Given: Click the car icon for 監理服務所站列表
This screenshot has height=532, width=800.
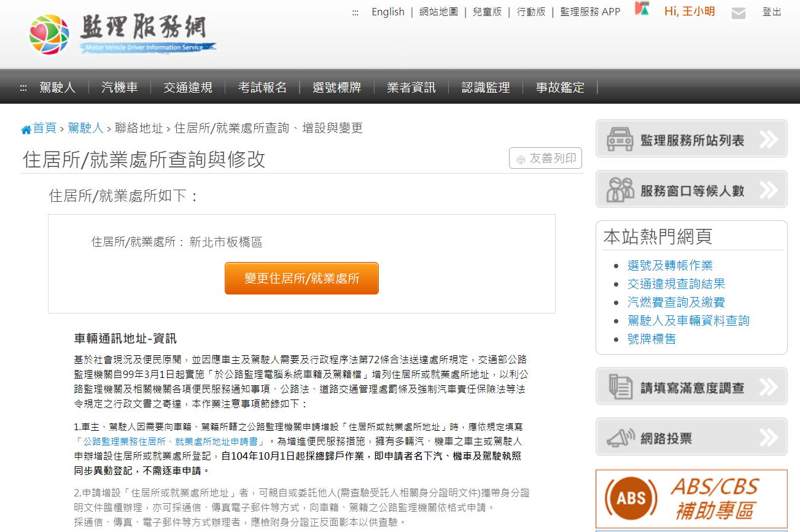Looking at the screenshot, I should 619,139.
